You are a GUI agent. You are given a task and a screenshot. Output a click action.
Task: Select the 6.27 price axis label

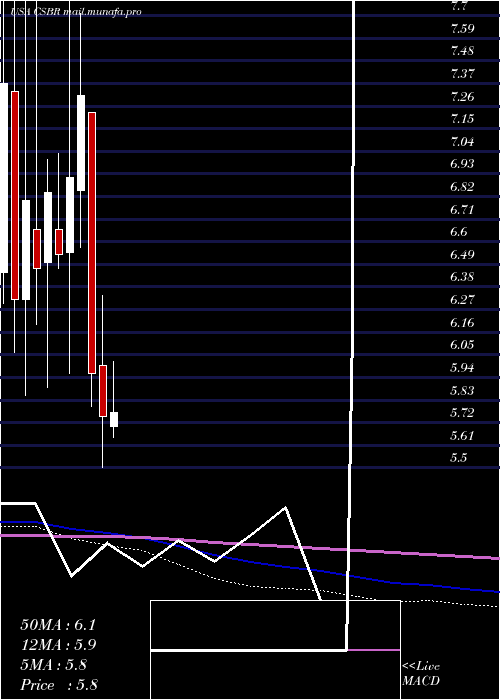[462, 299]
